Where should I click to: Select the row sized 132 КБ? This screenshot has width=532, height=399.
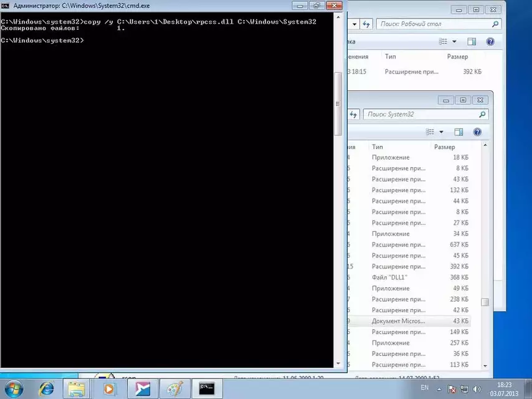pos(409,190)
